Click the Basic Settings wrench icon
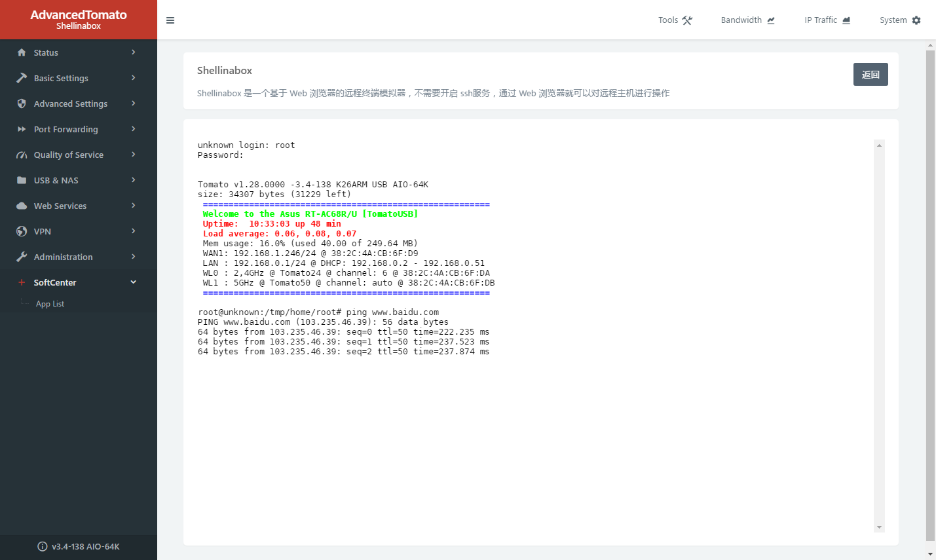936x560 pixels. [x=22, y=78]
